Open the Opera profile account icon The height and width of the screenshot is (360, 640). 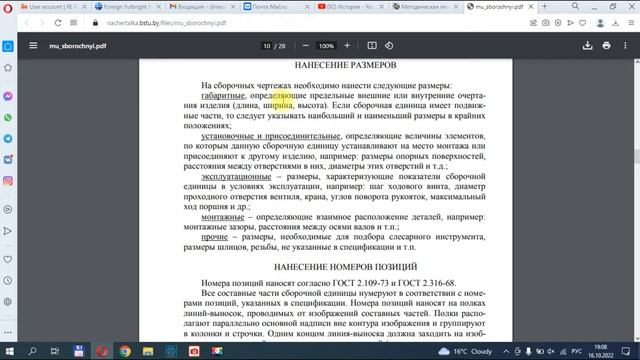(x=600, y=23)
